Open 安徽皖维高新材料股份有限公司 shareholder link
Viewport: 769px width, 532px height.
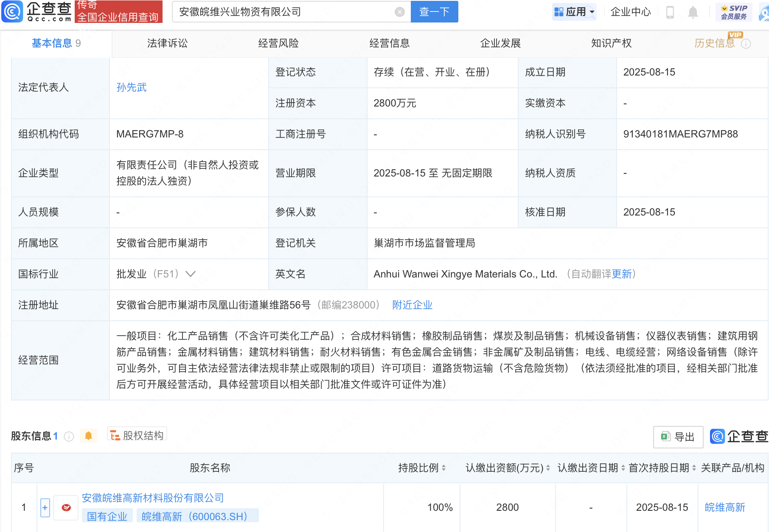[153, 498]
